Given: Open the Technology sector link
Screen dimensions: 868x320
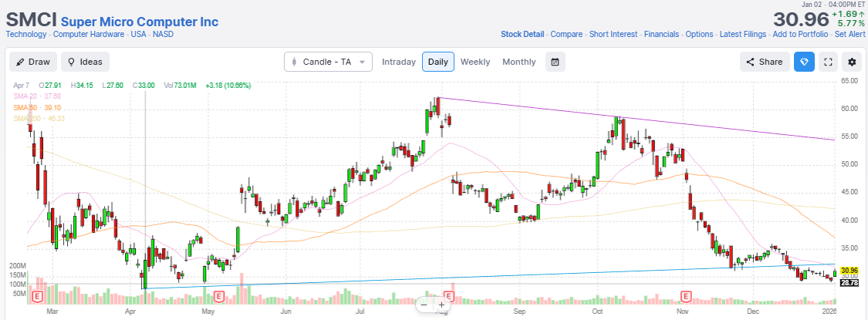Looking at the screenshot, I should [26, 35].
